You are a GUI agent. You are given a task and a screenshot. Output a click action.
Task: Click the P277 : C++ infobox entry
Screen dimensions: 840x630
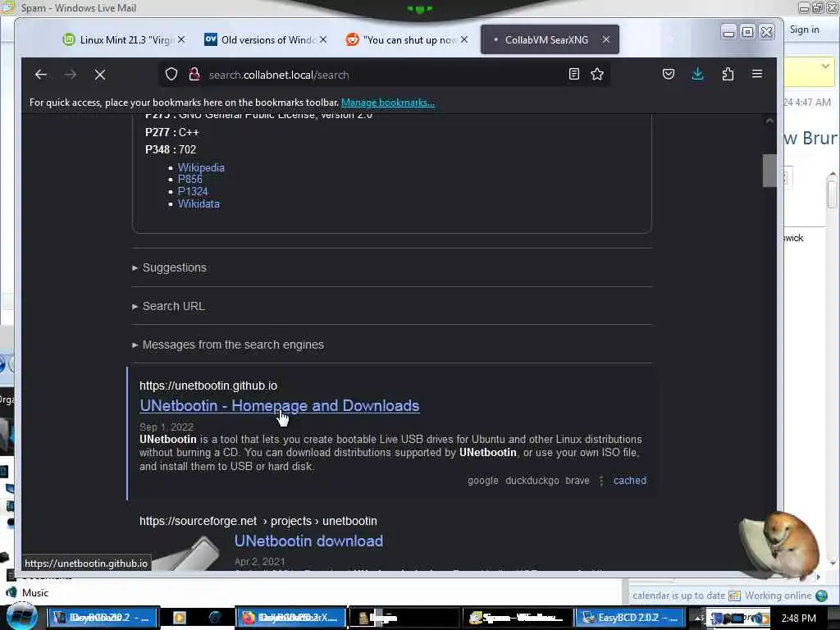172,132
